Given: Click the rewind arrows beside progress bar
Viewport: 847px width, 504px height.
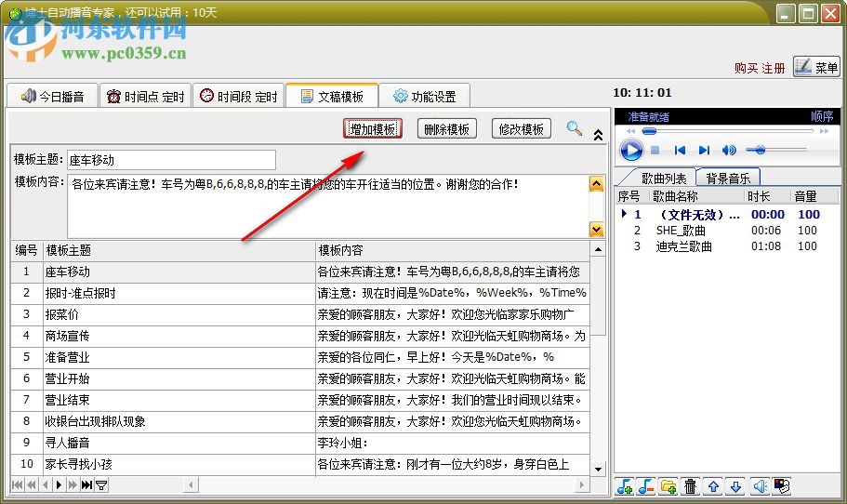Looking at the screenshot, I should coord(630,131).
